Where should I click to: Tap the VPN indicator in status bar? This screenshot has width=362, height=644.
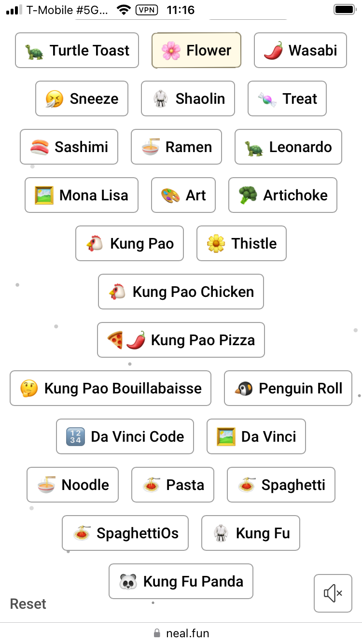coord(147,10)
